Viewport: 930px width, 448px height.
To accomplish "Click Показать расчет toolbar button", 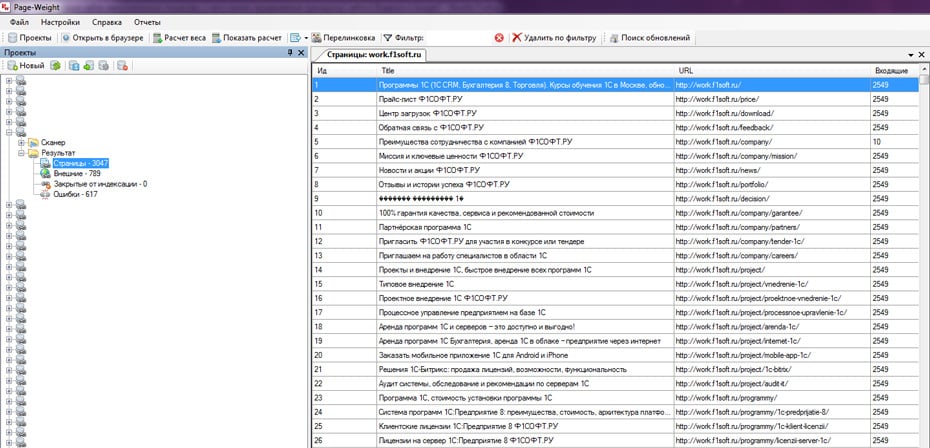I will tap(247, 38).
